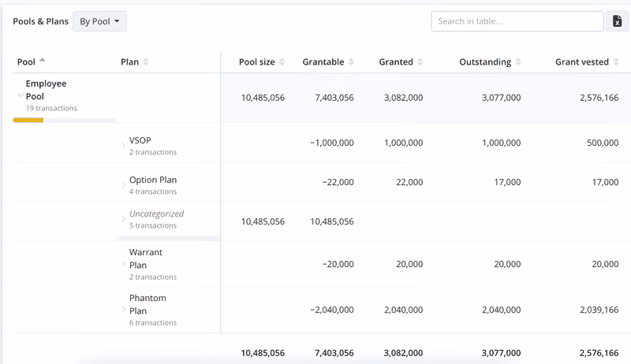This screenshot has height=364, width=631.
Task: Sort by Plan column icon
Action: click(x=146, y=62)
